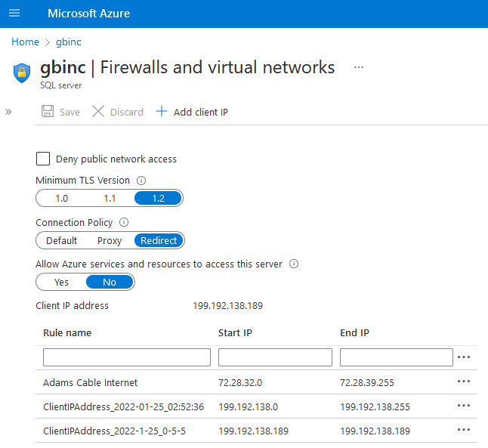
Task: Open the Azure portal hamburger menu
Action: pos(14,13)
